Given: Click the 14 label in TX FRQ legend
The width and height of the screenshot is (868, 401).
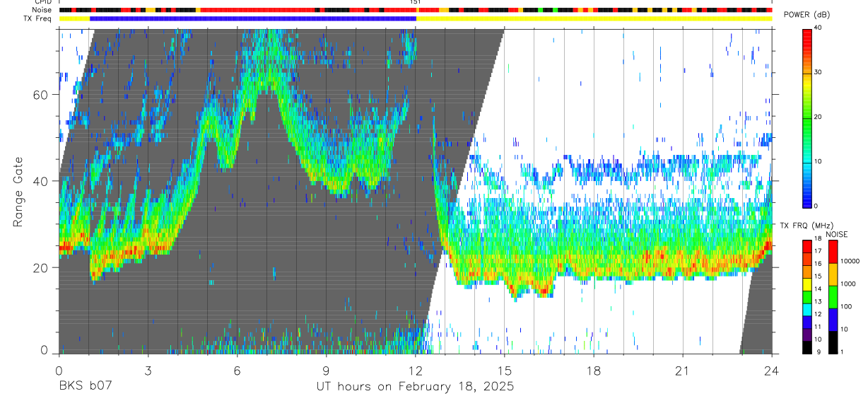Looking at the screenshot, I should pos(818,289).
